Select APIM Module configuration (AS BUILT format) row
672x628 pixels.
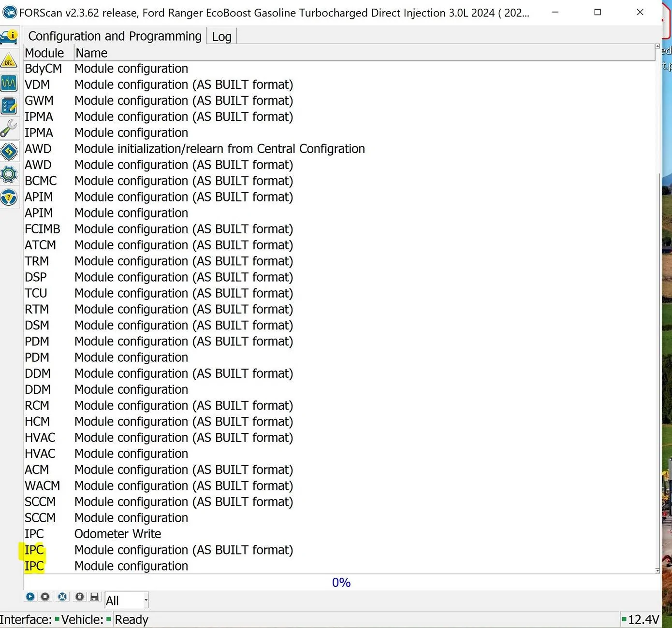338,197
